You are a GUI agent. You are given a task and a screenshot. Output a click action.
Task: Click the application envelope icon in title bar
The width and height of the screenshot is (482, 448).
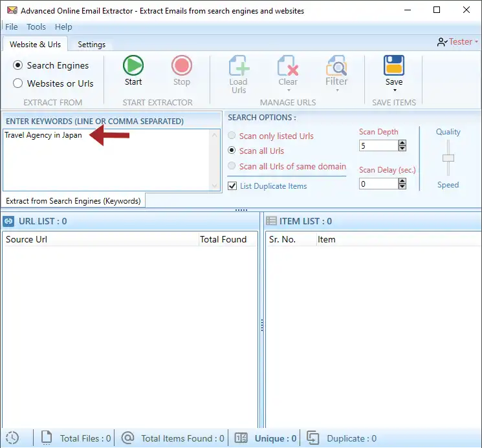click(x=12, y=10)
